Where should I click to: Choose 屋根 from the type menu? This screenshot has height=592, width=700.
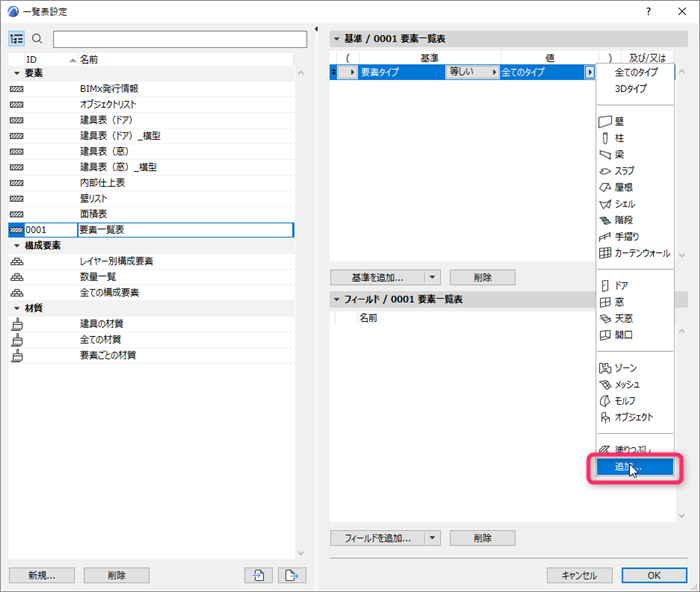(x=635, y=188)
